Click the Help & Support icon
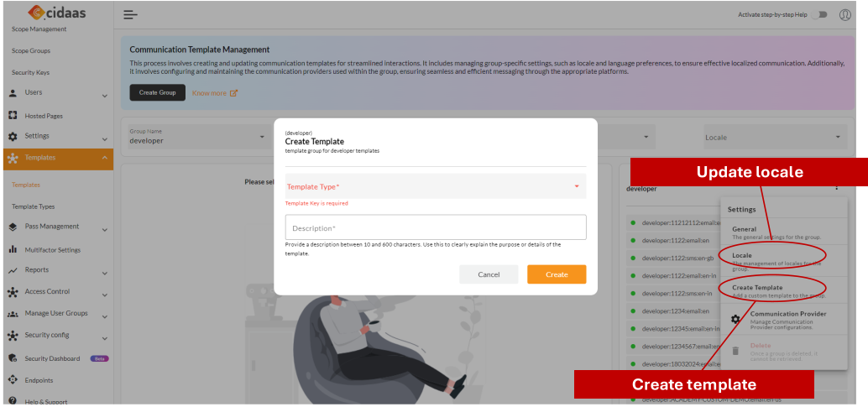 tap(13, 401)
